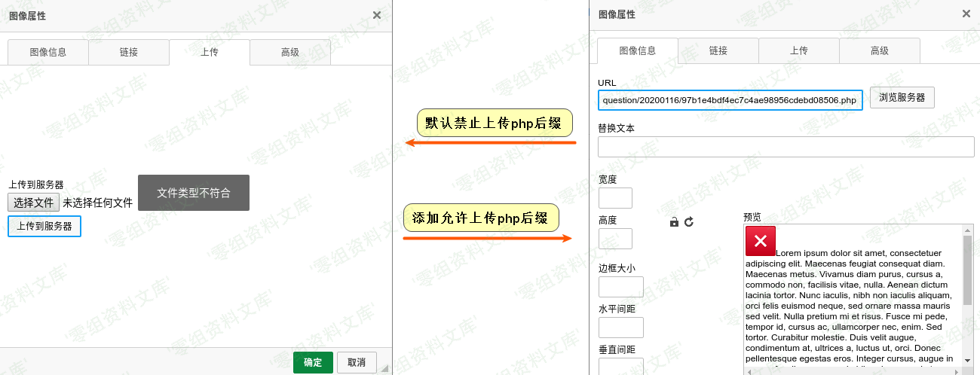The image size is (980, 375).
Task: Click the resize handle of the left dialog
Action: click(385, 368)
